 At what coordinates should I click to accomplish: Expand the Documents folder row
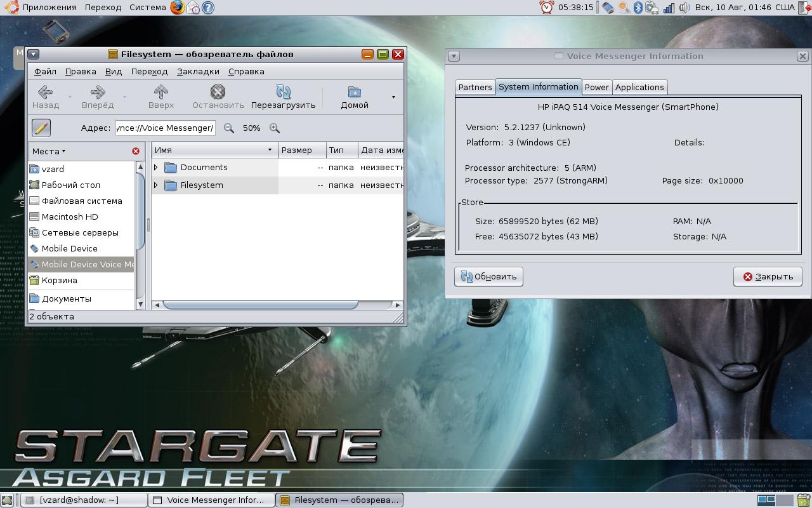coord(156,168)
